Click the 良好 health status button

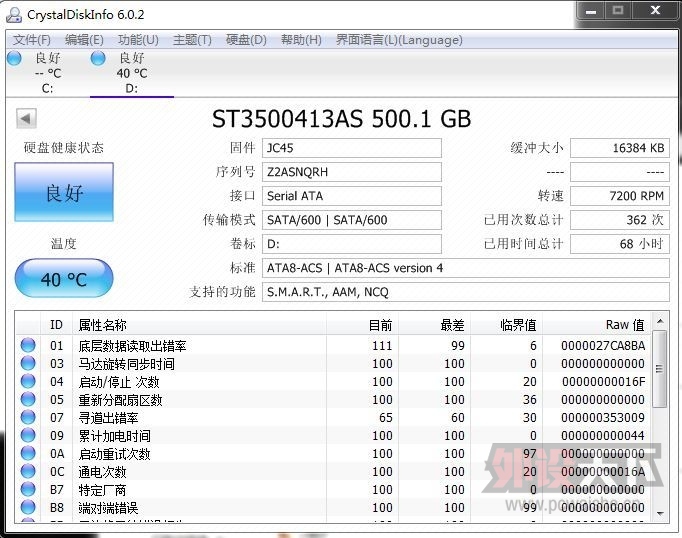(64, 192)
